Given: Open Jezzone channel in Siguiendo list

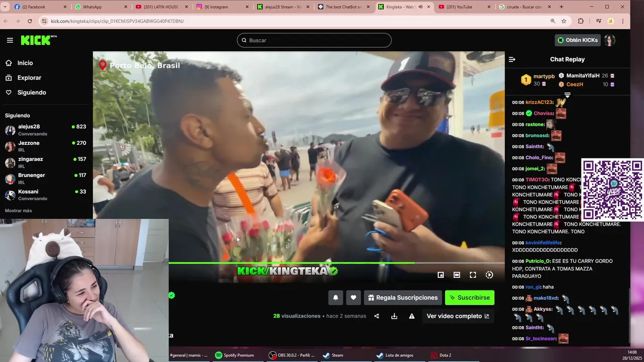Looking at the screenshot, I should click(46, 146).
